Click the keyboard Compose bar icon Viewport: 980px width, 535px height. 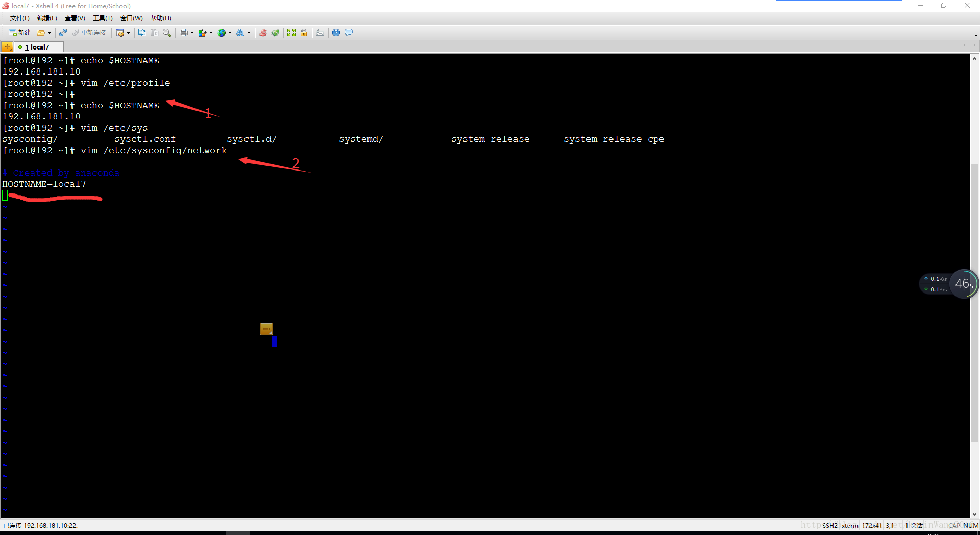click(x=320, y=33)
